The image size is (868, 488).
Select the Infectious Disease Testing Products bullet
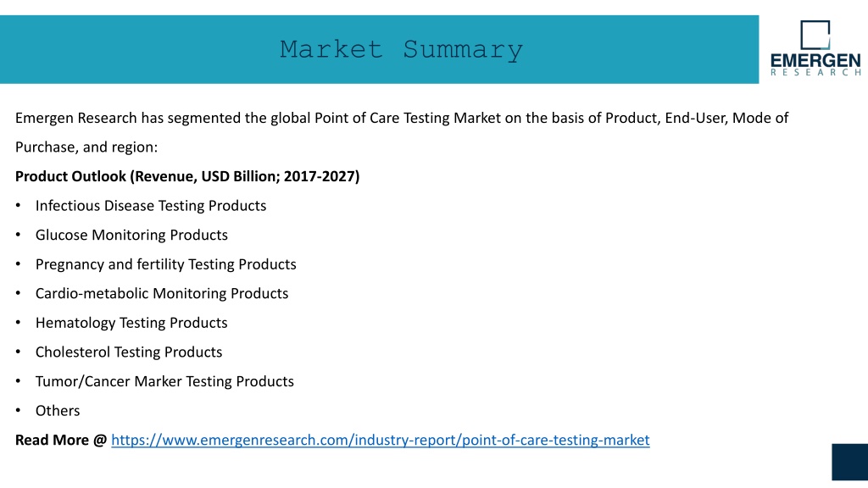click(x=151, y=206)
